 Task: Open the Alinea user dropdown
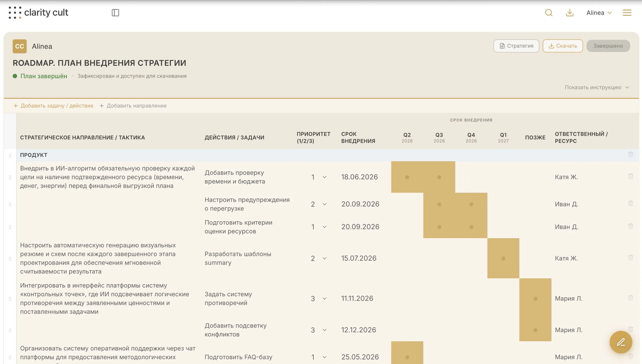point(599,13)
